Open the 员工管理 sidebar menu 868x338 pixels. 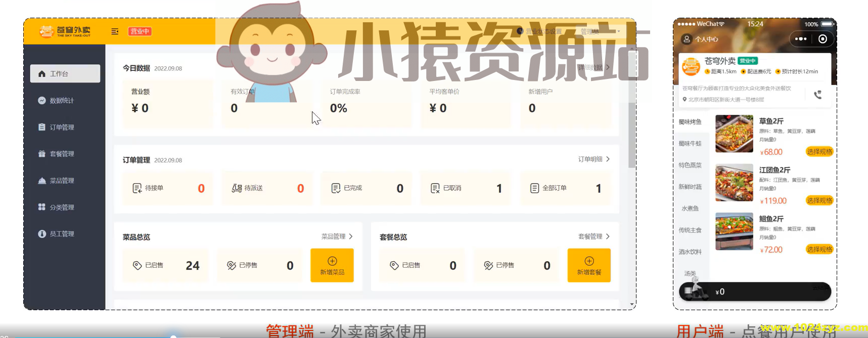coord(65,234)
